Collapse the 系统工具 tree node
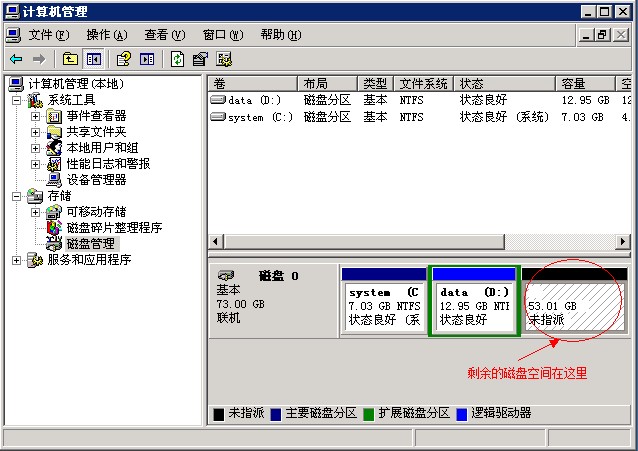The height and width of the screenshot is (451, 638). [x=16, y=100]
